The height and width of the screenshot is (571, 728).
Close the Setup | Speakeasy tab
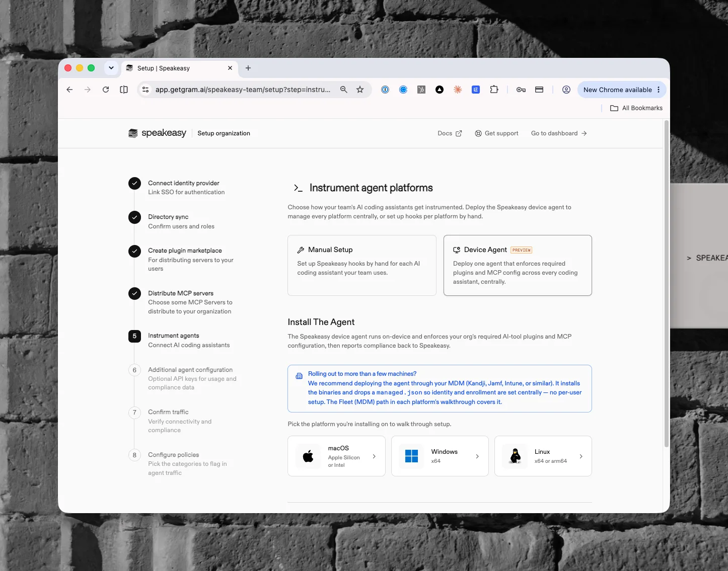click(230, 68)
